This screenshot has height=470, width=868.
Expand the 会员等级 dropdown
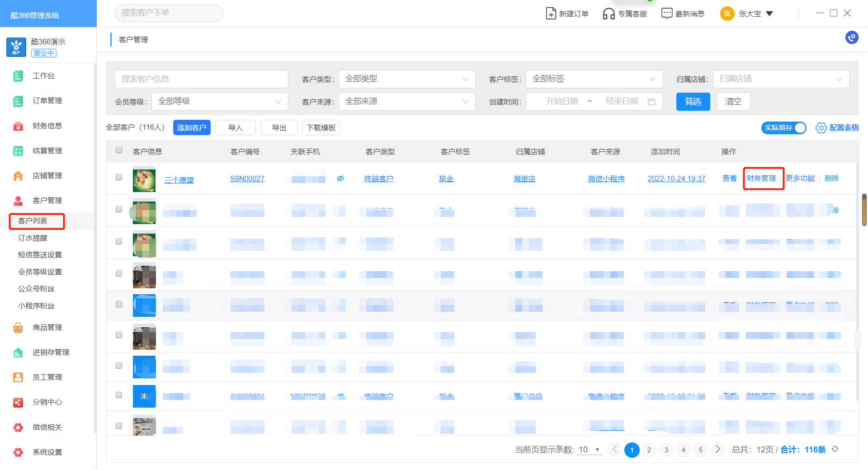point(220,102)
